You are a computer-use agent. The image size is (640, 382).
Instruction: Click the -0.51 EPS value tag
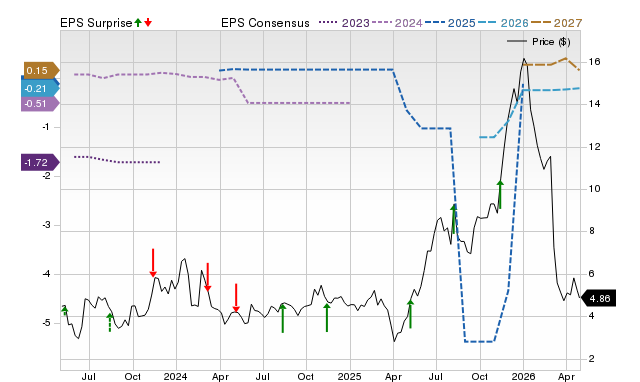(40, 104)
